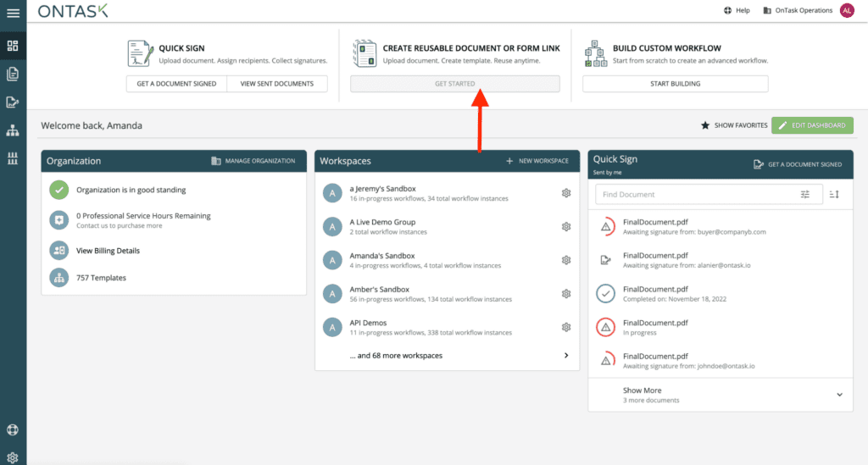Open the Quick Sign icon in the sidebar
This screenshot has width=868, height=465.
pos(13,102)
